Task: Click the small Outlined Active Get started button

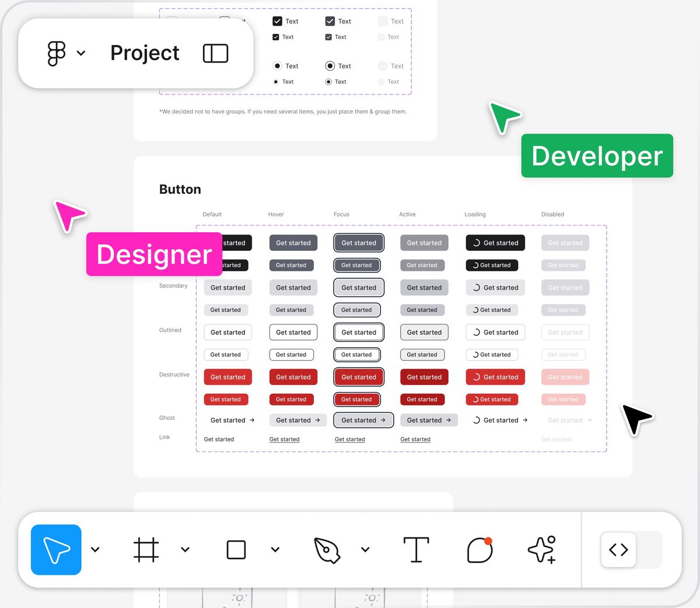Action: (x=422, y=355)
